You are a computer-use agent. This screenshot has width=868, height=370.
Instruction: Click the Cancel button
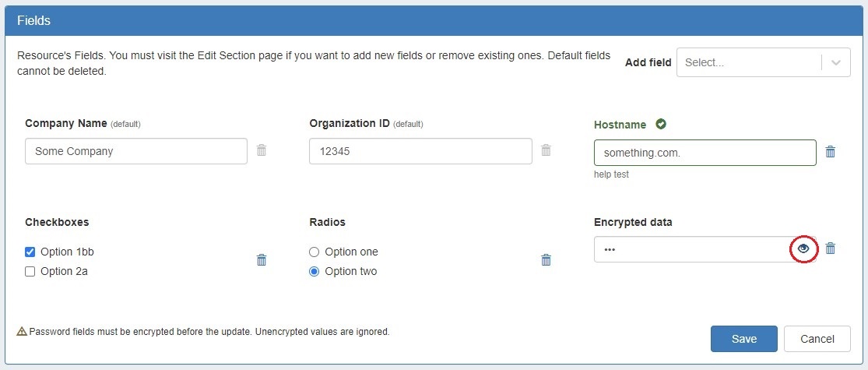[817, 339]
